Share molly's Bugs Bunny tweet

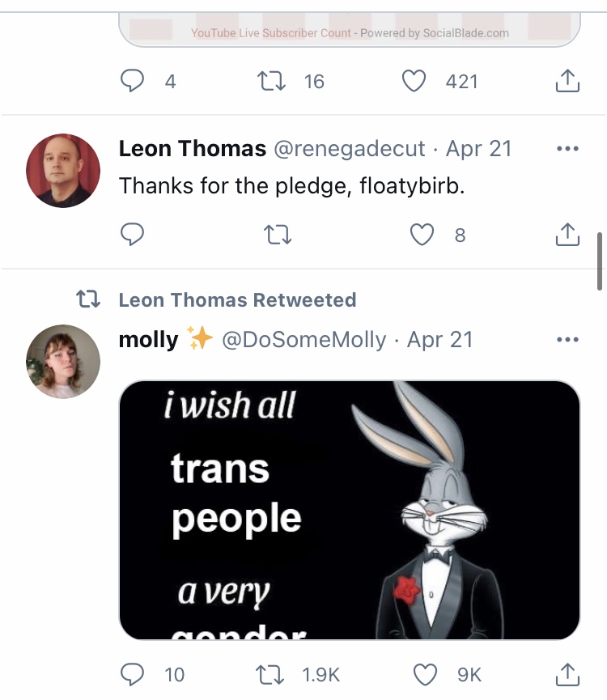(567, 674)
